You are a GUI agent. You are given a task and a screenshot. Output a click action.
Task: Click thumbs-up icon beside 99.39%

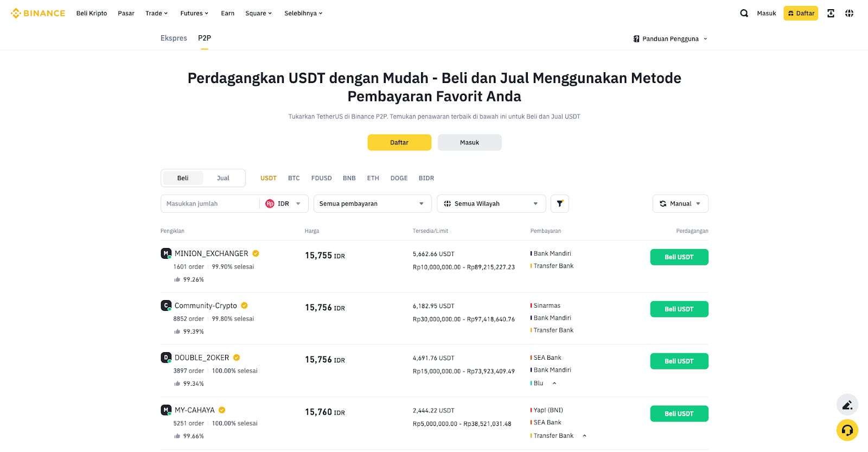pos(177,332)
